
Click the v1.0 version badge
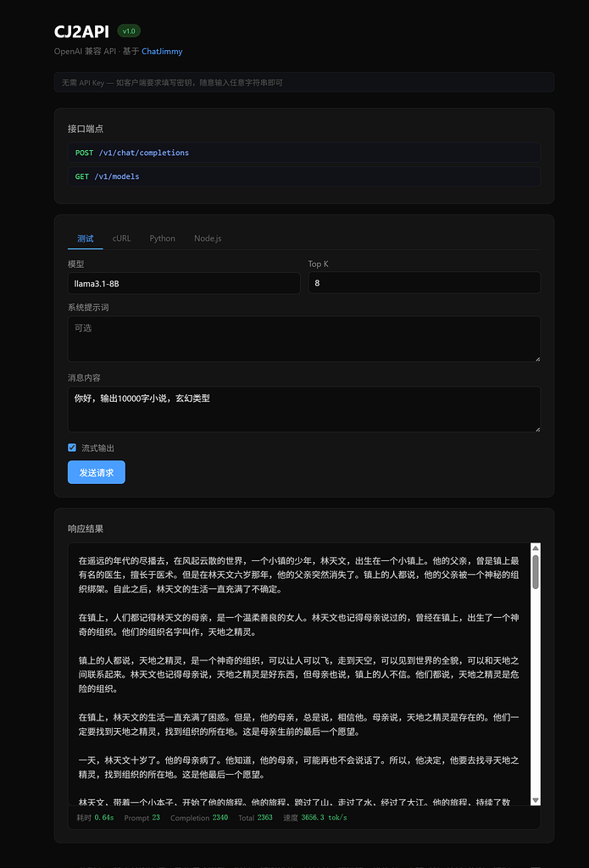129,31
